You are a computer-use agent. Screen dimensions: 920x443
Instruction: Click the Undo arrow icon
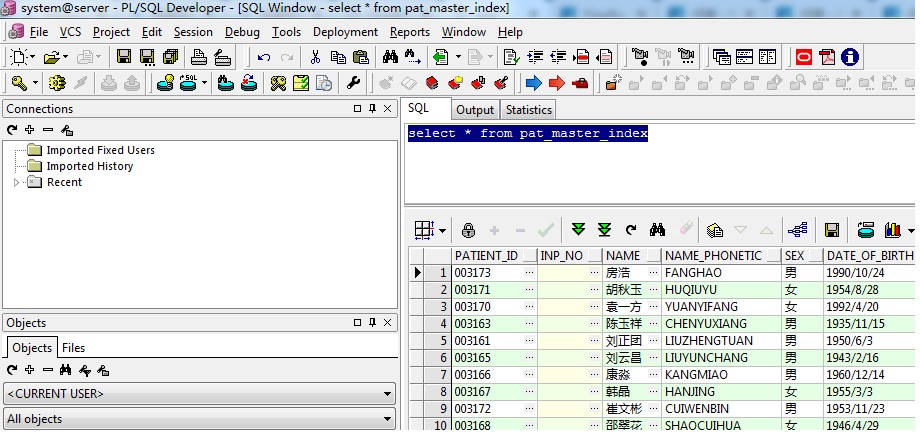click(x=264, y=58)
